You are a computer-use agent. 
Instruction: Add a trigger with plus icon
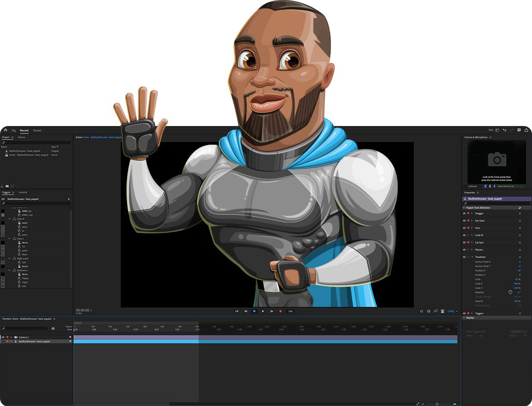[68, 199]
